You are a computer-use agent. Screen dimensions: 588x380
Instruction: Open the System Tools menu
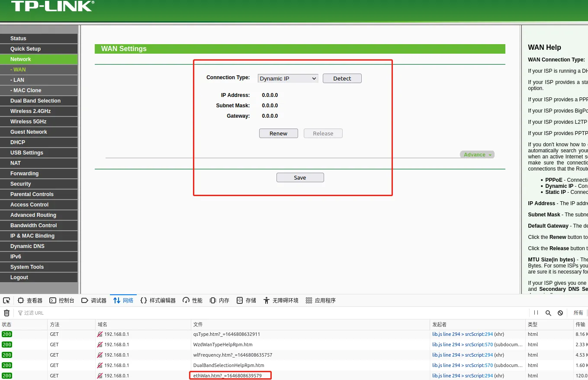click(x=27, y=267)
